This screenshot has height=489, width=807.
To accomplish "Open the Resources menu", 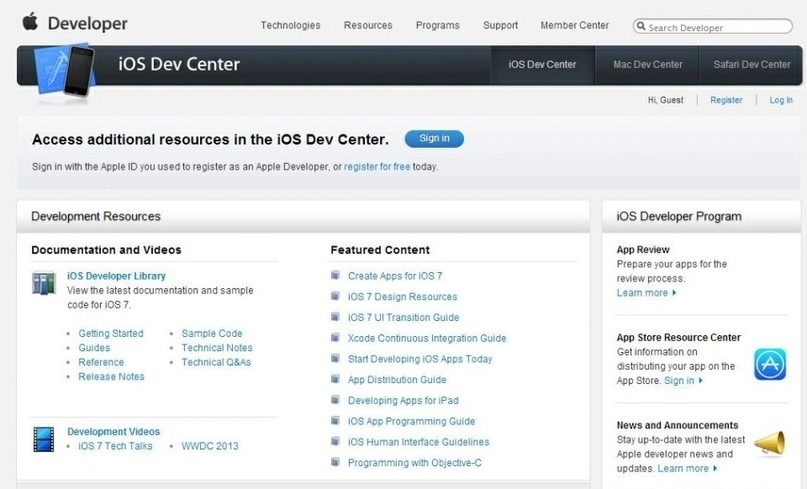I will (x=368, y=25).
